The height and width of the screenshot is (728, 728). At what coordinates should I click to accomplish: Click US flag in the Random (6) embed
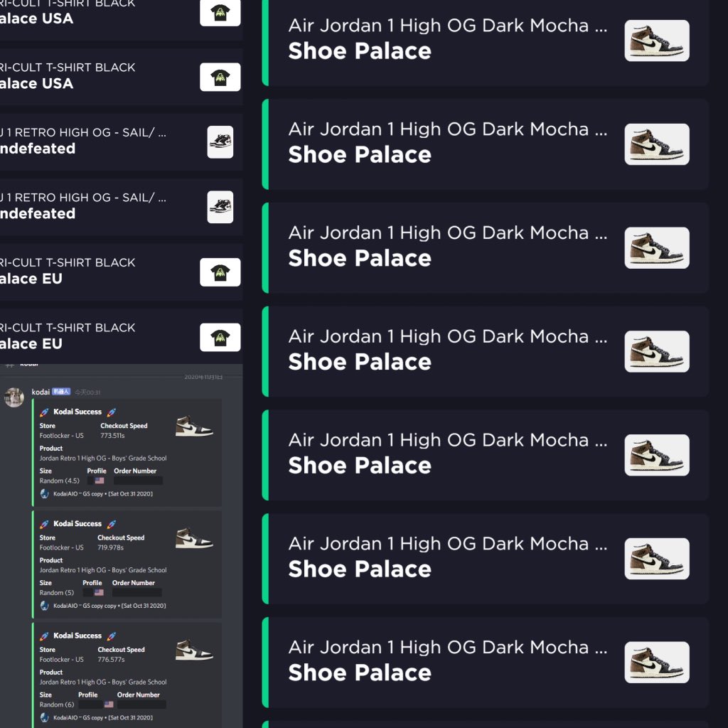pos(109,705)
